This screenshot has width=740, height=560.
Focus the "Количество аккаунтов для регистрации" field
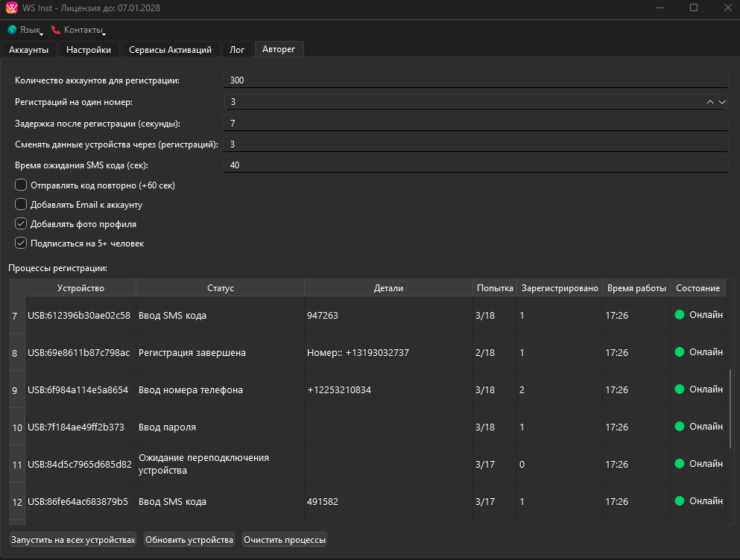coord(475,80)
